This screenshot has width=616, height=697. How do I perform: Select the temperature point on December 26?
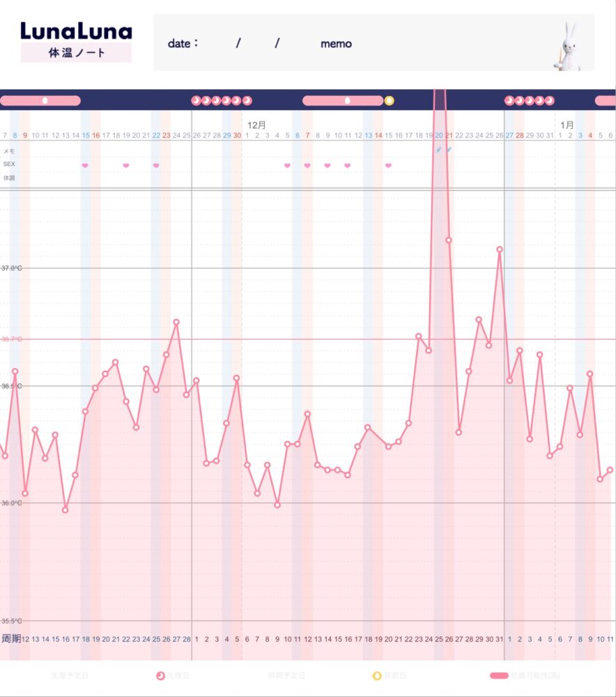pyautogui.click(x=500, y=249)
